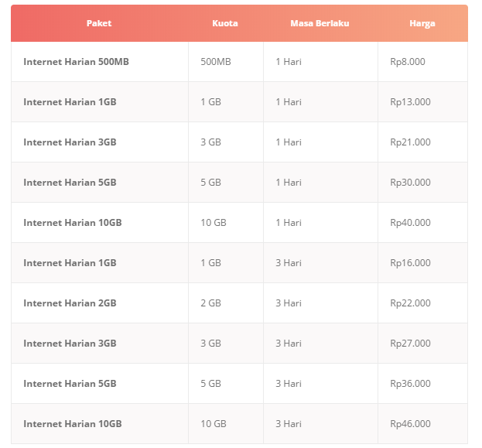482x448 pixels.
Task: Click the Rp21.000 price cell
Action: pos(410,142)
